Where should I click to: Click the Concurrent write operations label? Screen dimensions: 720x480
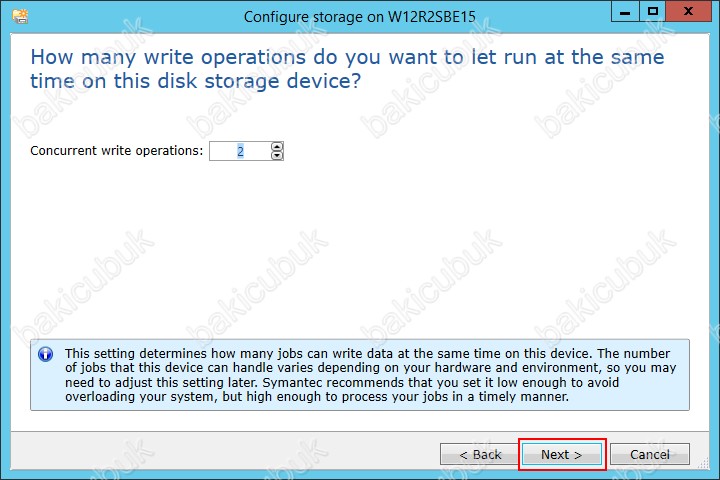tap(117, 151)
